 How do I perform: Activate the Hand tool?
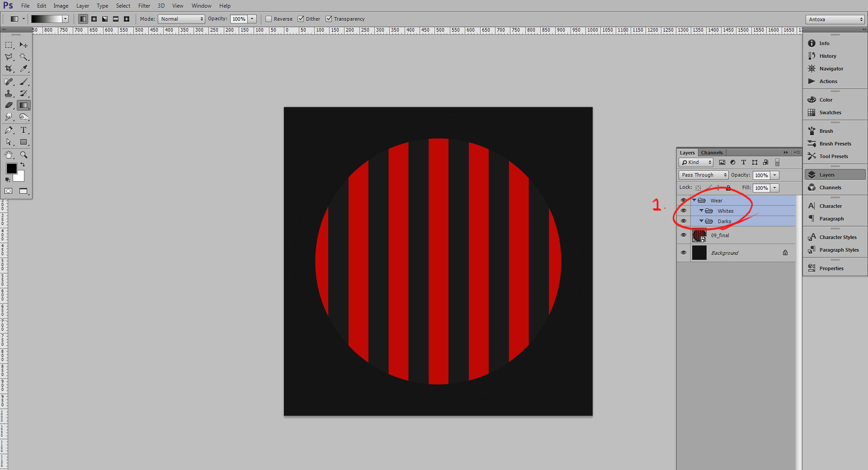pyautogui.click(x=9, y=155)
